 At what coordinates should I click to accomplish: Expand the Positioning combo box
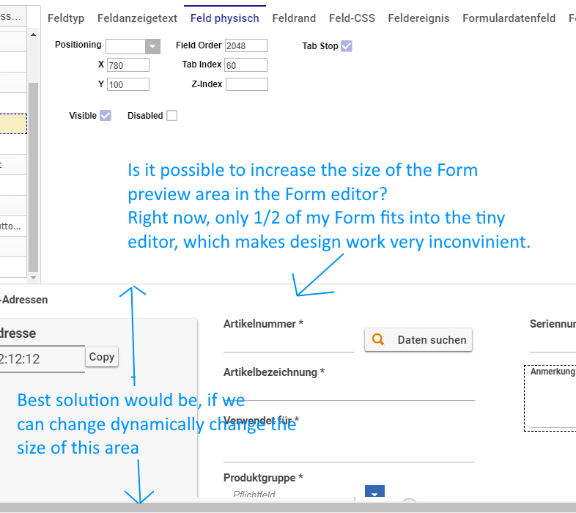152,47
